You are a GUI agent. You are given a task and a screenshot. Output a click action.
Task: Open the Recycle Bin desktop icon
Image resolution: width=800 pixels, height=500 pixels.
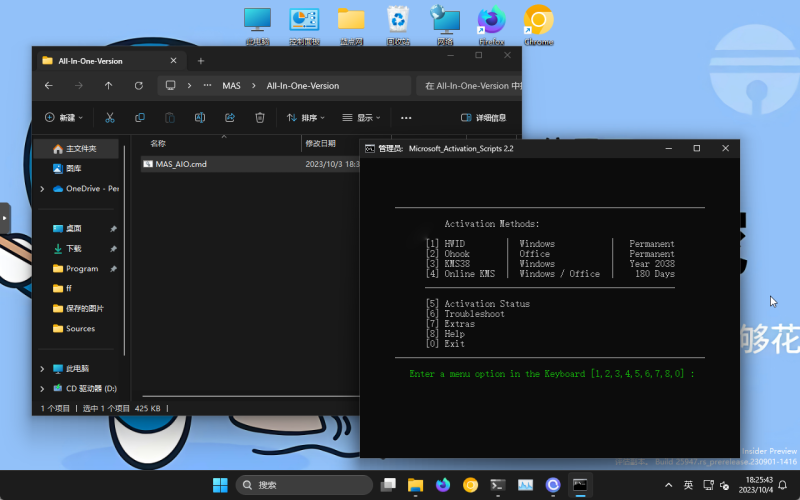pyautogui.click(x=398, y=26)
